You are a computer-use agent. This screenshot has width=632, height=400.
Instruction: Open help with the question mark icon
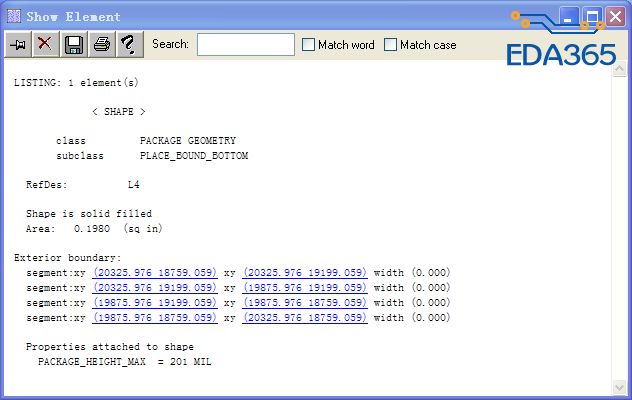click(129, 44)
